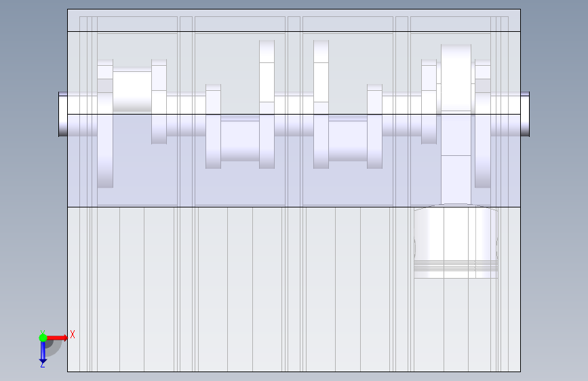Select the connecting rod above the piston
The width and height of the screenshot is (588, 381).
[x=456, y=124]
